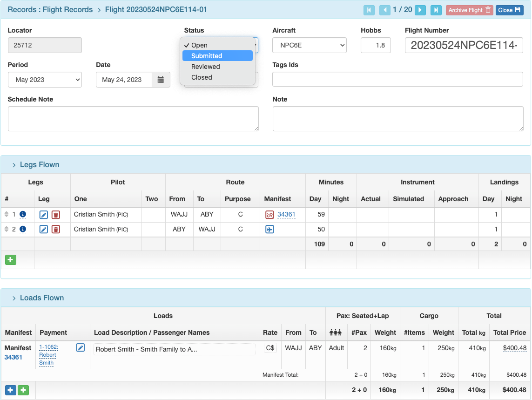Click inside the Flight Number field
532x400 pixels.
point(464,45)
